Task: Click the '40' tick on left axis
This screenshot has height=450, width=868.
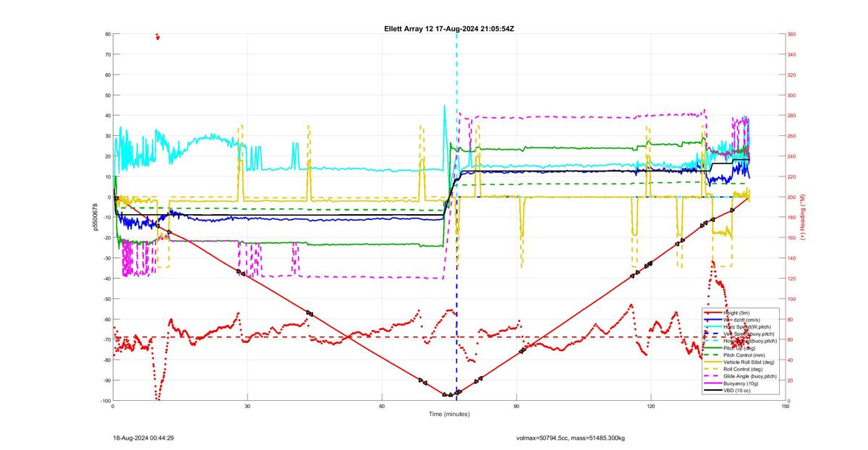Action: click(107, 116)
